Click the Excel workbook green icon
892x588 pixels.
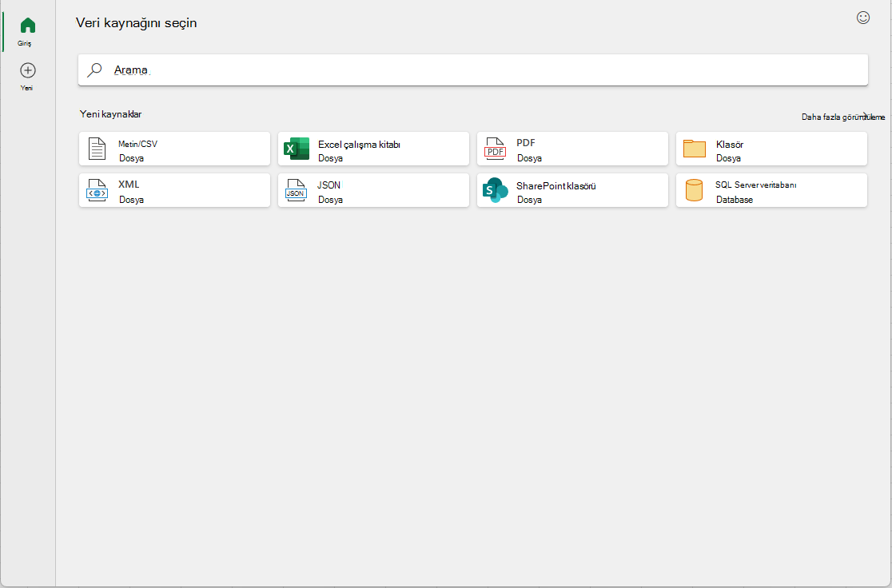297,149
